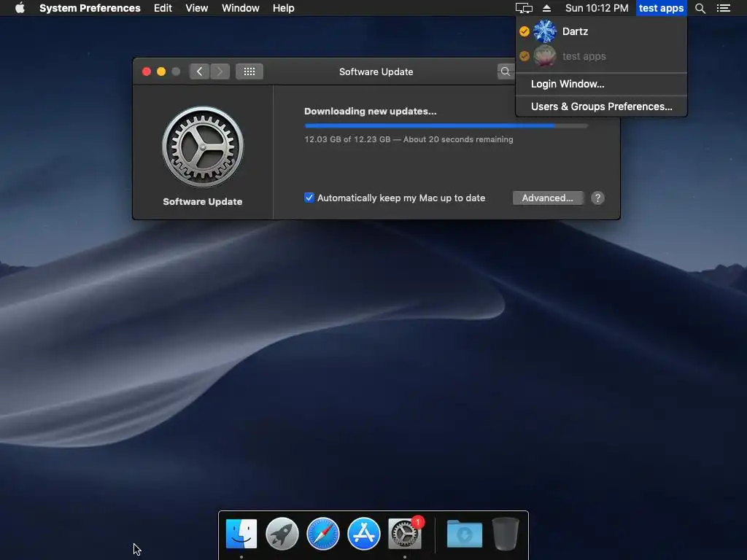Open Users & Groups Preferences…

pos(601,106)
